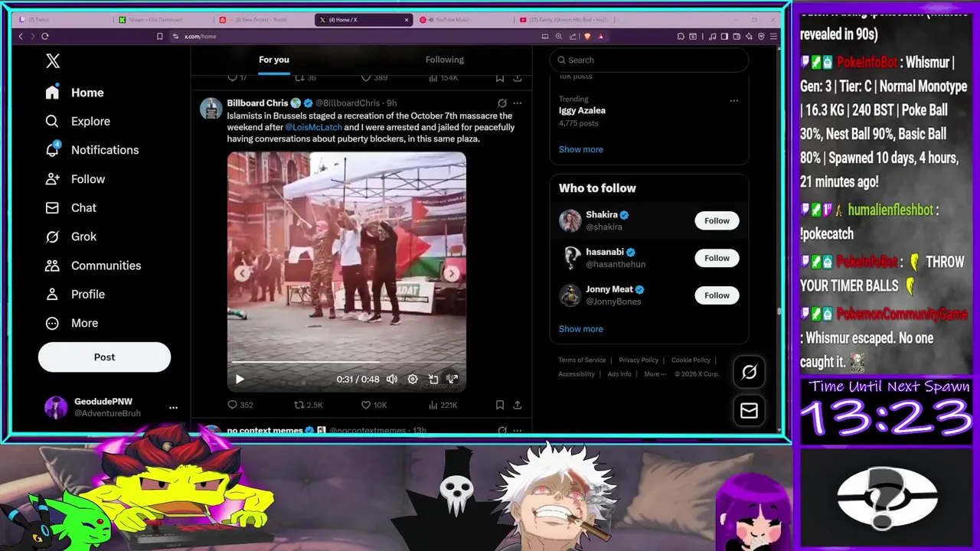Click Show more under trending

580,149
